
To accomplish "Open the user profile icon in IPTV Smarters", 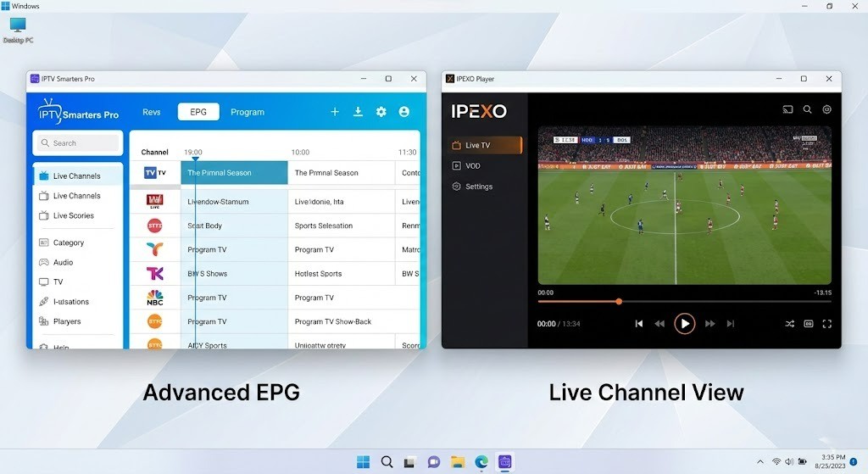I will 404,112.
